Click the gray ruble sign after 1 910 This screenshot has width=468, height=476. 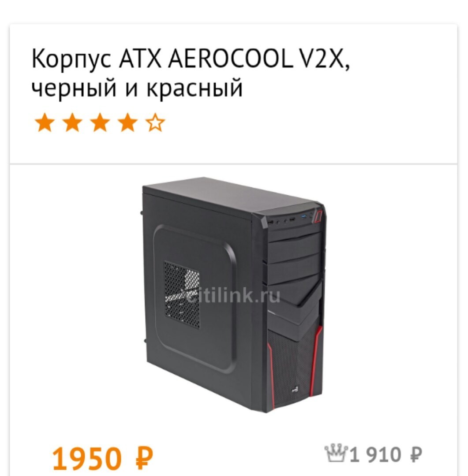416,454
